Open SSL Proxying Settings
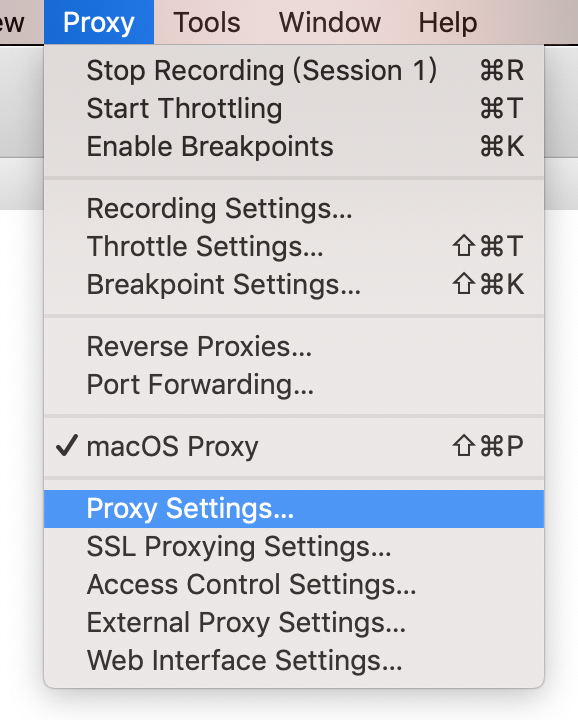Screen dimensions: 578x720 [x=294, y=546]
